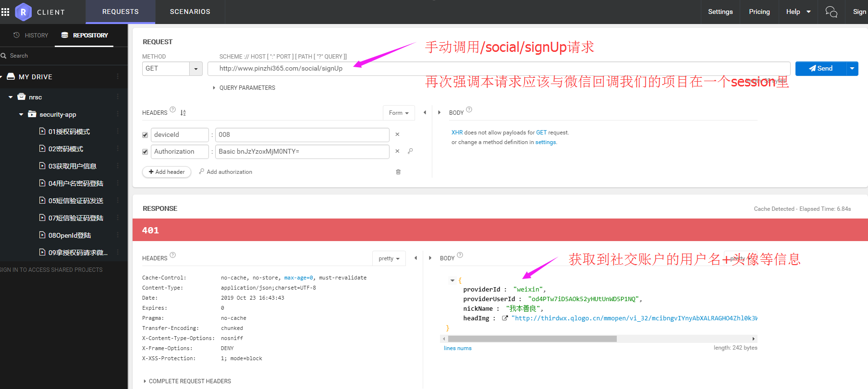Open options for 01授权码模式 request
Screen dimensions: 868x389
[x=118, y=132]
